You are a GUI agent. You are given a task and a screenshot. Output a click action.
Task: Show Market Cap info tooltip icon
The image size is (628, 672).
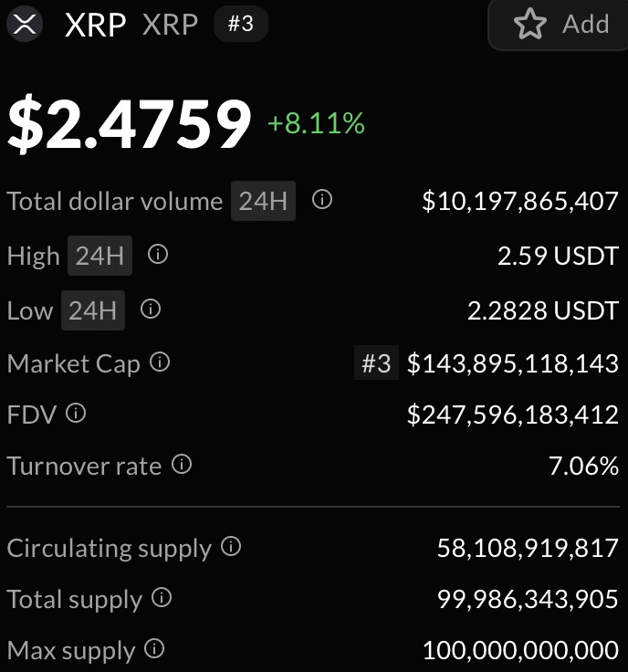(160, 363)
